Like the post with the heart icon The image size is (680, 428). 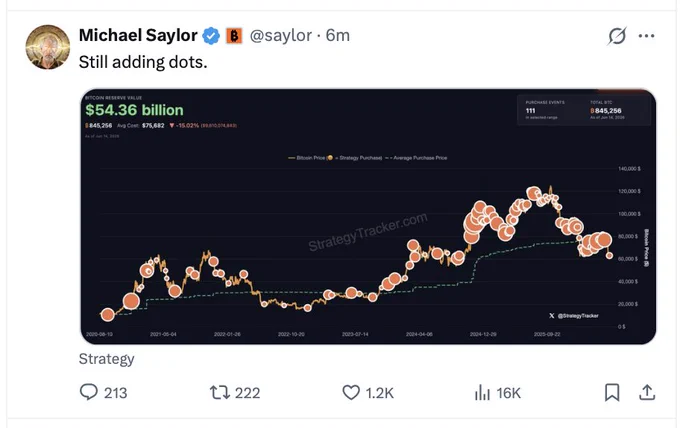pyautogui.click(x=351, y=392)
